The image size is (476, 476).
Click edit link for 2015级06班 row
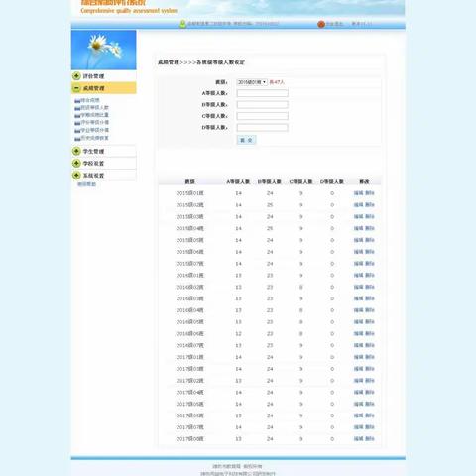pyautogui.click(x=358, y=252)
